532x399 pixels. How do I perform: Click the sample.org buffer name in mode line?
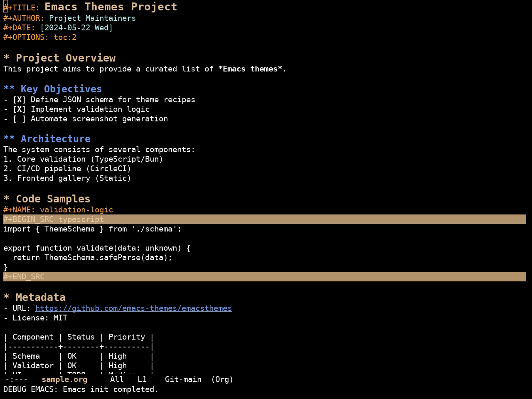pos(64,379)
